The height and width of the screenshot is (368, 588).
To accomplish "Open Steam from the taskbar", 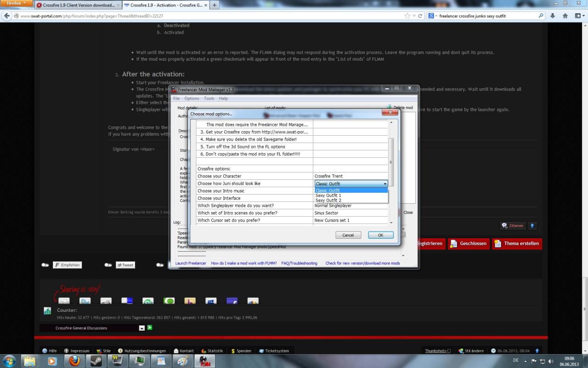I will point(96,361).
